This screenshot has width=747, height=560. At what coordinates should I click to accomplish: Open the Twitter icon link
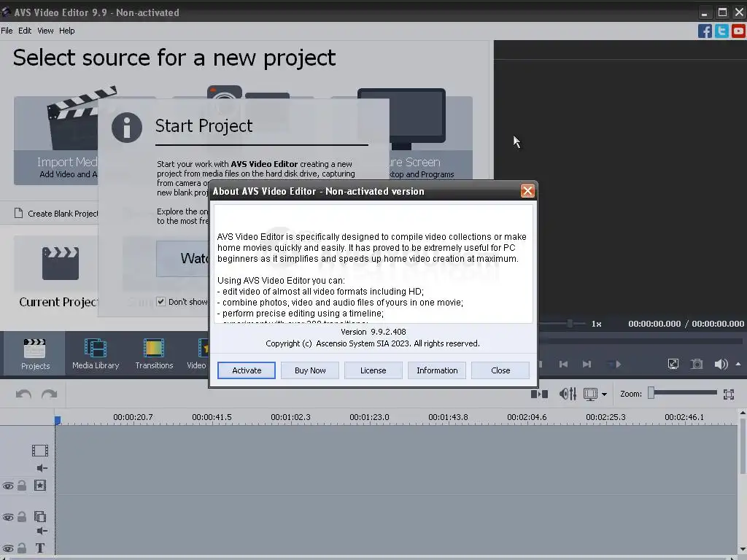click(x=721, y=31)
